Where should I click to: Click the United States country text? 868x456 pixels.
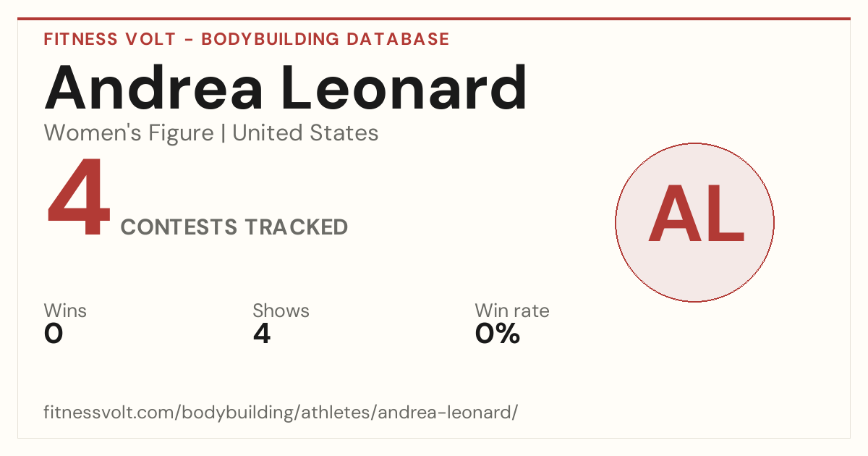coord(305,133)
